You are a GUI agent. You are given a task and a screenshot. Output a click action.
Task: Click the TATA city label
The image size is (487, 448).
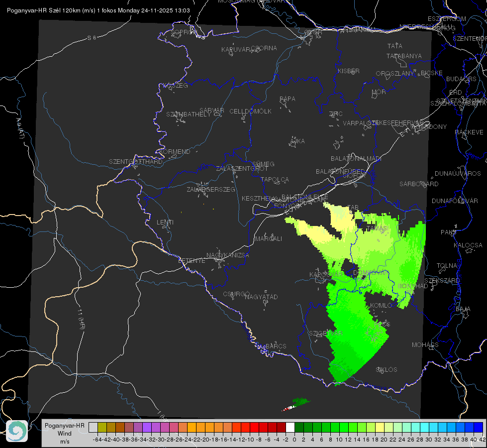tap(395, 46)
